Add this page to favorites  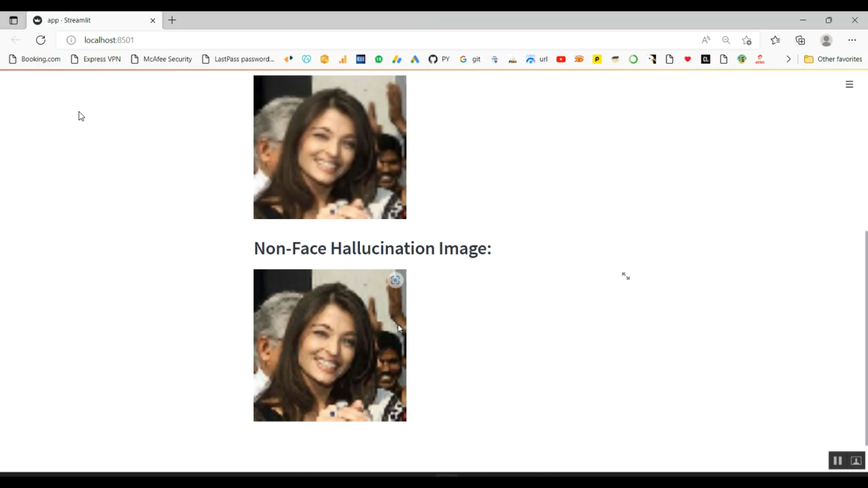point(746,40)
